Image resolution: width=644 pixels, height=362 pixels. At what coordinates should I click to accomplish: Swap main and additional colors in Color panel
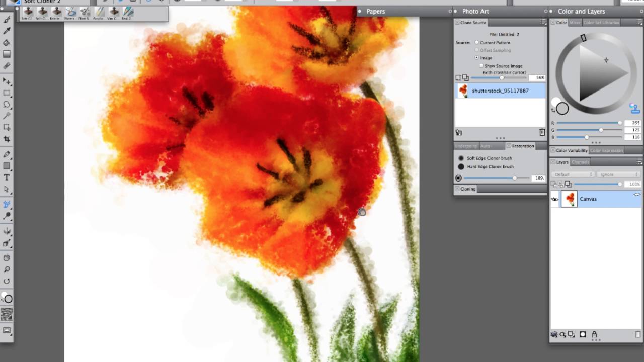(553, 110)
